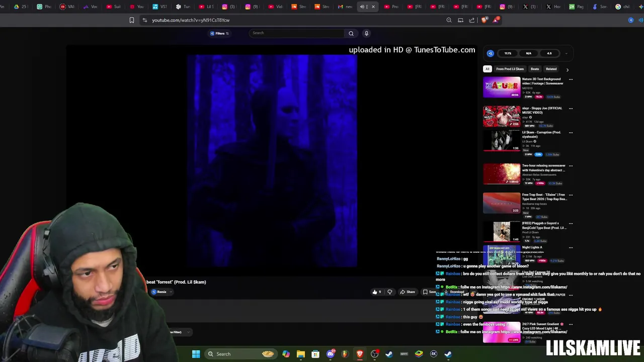644x362 pixels.
Task: Select the 'All' filter chip
Action: pos(487,69)
